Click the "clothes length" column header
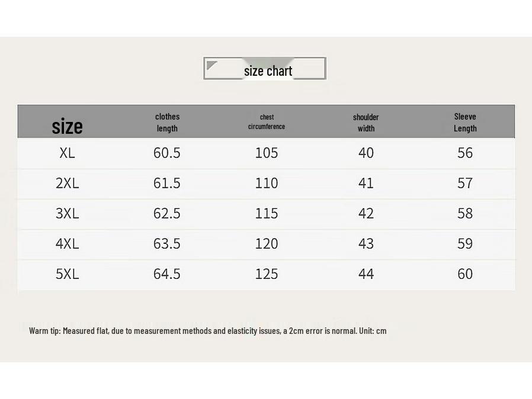Viewport: 532px width, 399px height. [167, 123]
